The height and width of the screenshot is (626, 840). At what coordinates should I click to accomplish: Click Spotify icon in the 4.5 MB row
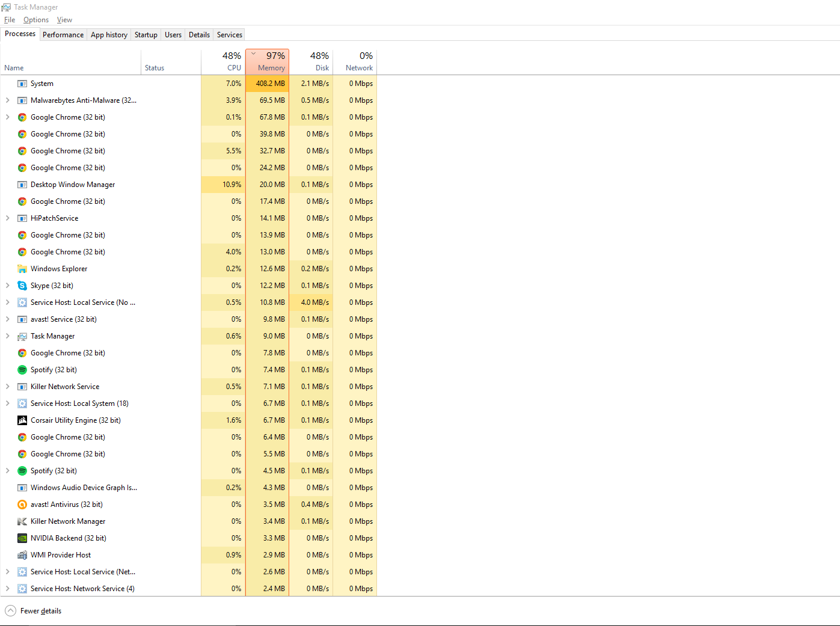[x=22, y=471]
